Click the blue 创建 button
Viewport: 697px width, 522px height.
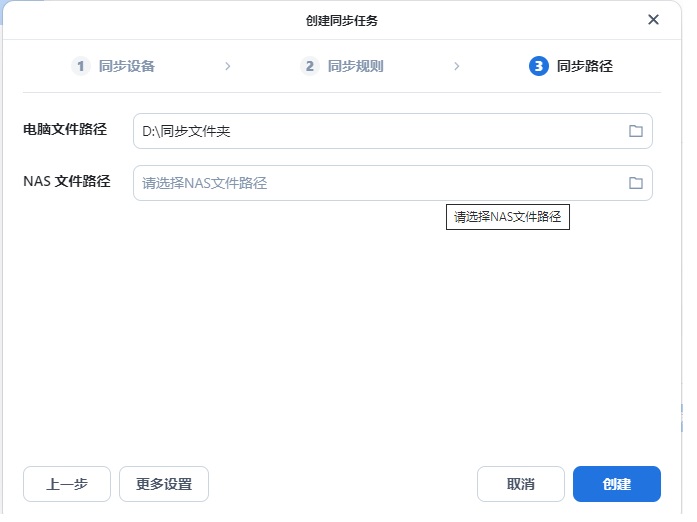(617, 484)
